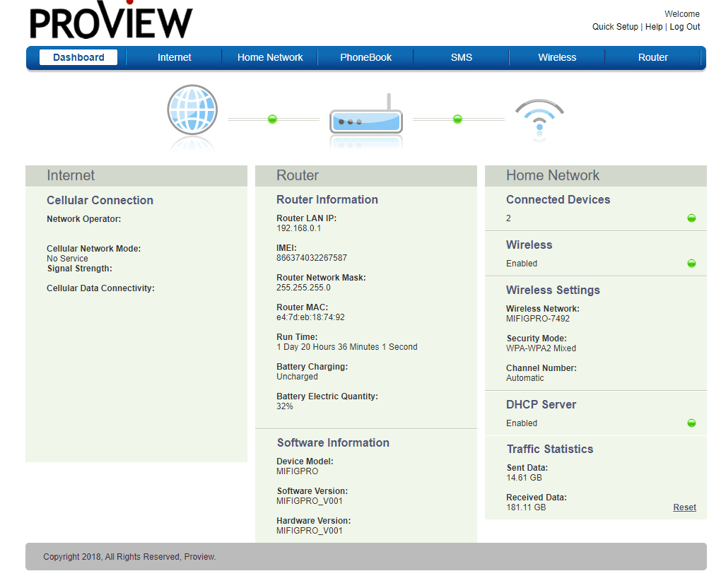This screenshot has width=721, height=588.
Task: Click the Cellular Connection heading
Action: (100, 200)
